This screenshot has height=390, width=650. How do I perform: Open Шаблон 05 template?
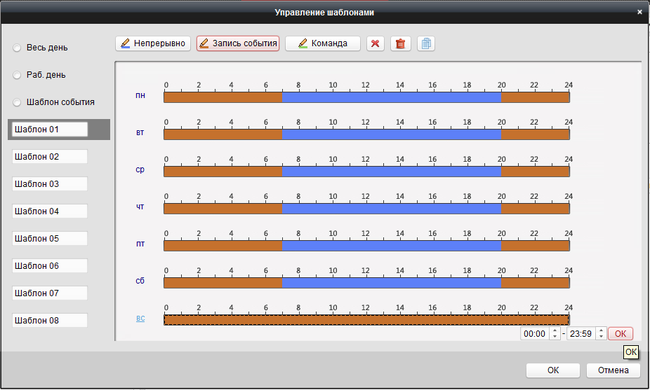pyautogui.click(x=50, y=238)
